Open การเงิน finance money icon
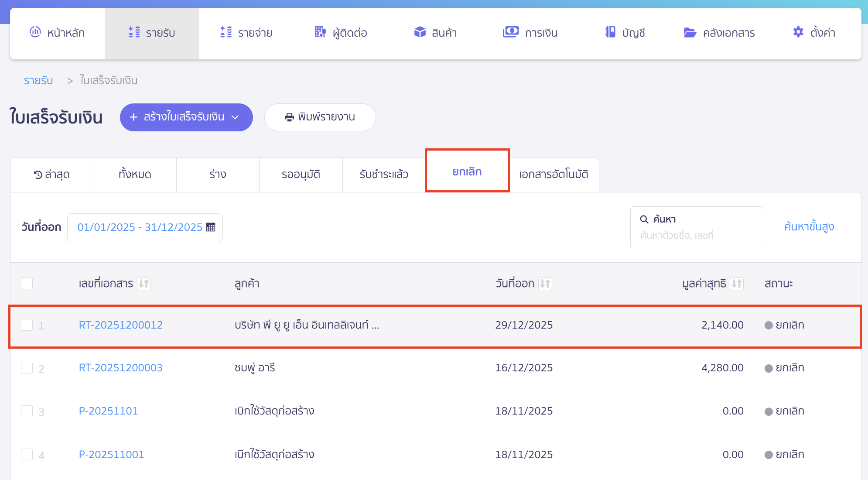The width and height of the screenshot is (868, 480). [x=511, y=32]
